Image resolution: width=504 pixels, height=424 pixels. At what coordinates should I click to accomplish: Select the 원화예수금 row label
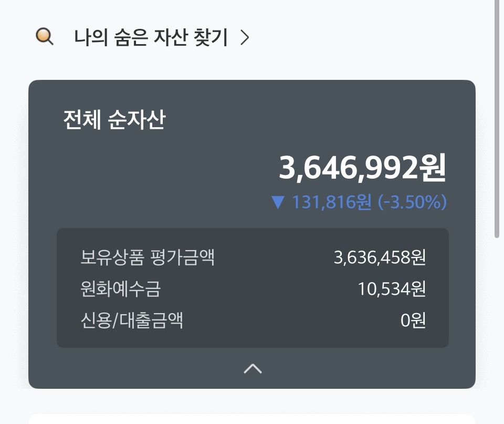click(x=120, y=288)
